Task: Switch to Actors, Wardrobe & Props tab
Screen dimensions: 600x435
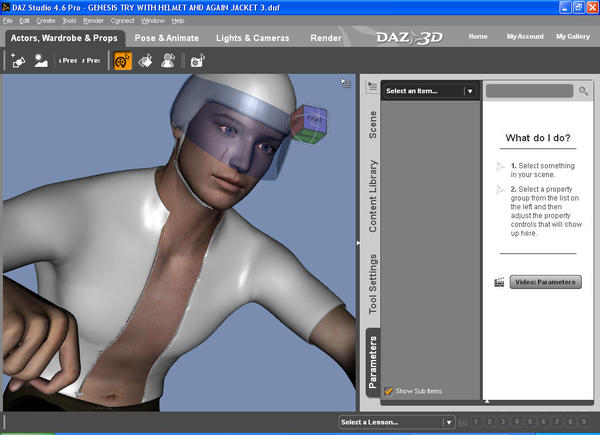Action: pyautogui.click(x=64, y=38)
